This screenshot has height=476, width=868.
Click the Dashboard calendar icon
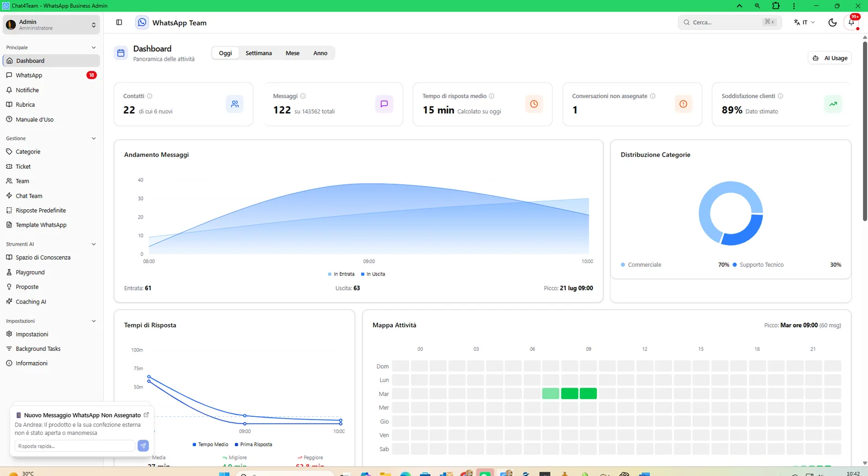click(x=121, y=53)
